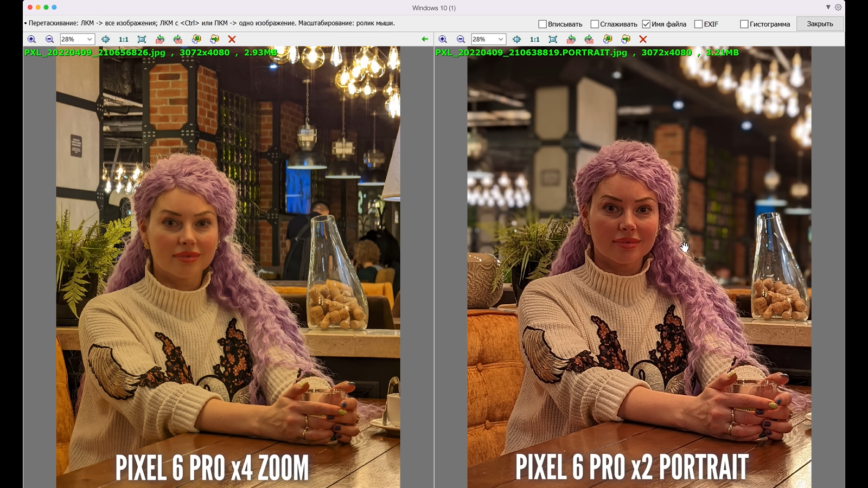Rotate the x2 PORTRAIT image 90° counterclockwise
The height and width of the screenshot is (488, 868).
point(571,39)
